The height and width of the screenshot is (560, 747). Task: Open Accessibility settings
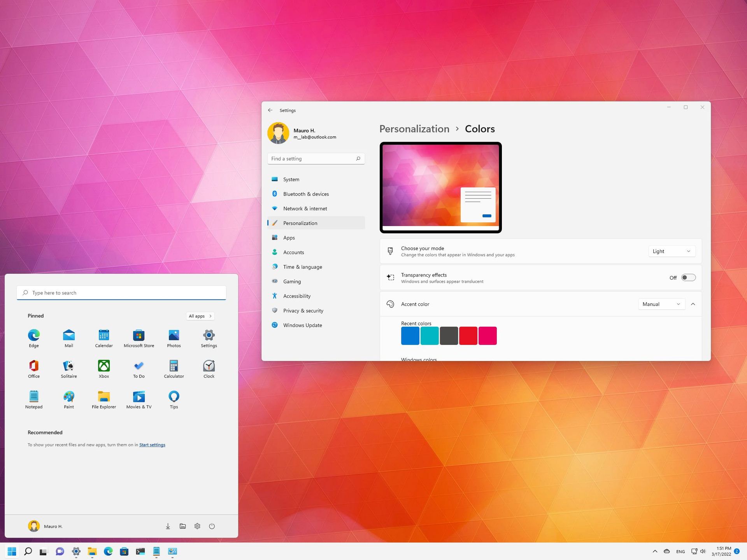click(x=297, y=296)
